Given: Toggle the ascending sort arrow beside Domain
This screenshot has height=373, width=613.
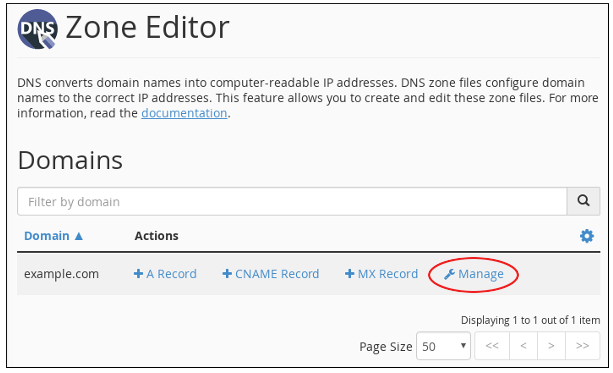Looking at the screenshot, I should (79, 236).
